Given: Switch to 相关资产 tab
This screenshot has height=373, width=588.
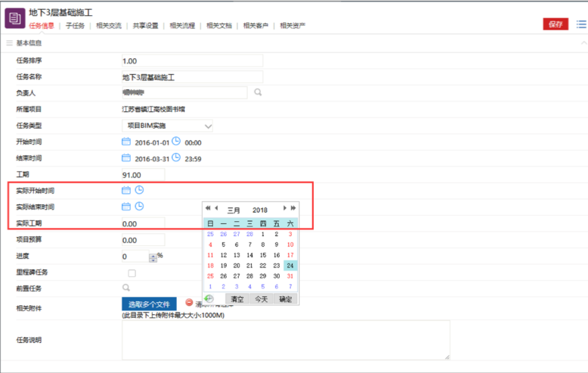Looking at the screenshot, I should 292,25.
